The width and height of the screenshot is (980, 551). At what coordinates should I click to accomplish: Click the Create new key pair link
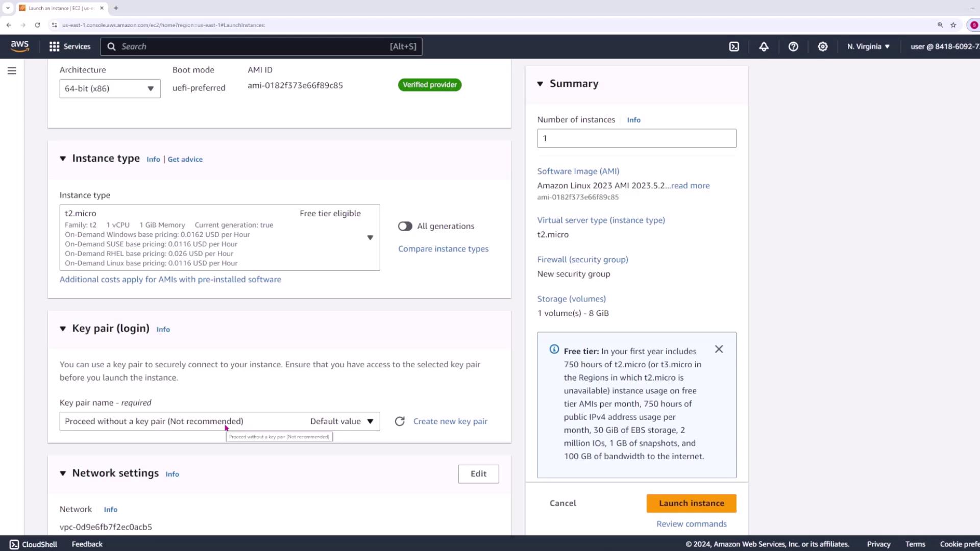[x=450, y=421]
